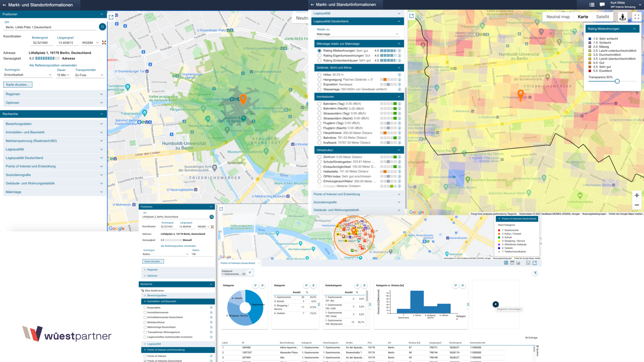Open info icon for Rating Mietwohnungen row
The height and width of the screenshot is (362, 644).
(400, 51)
